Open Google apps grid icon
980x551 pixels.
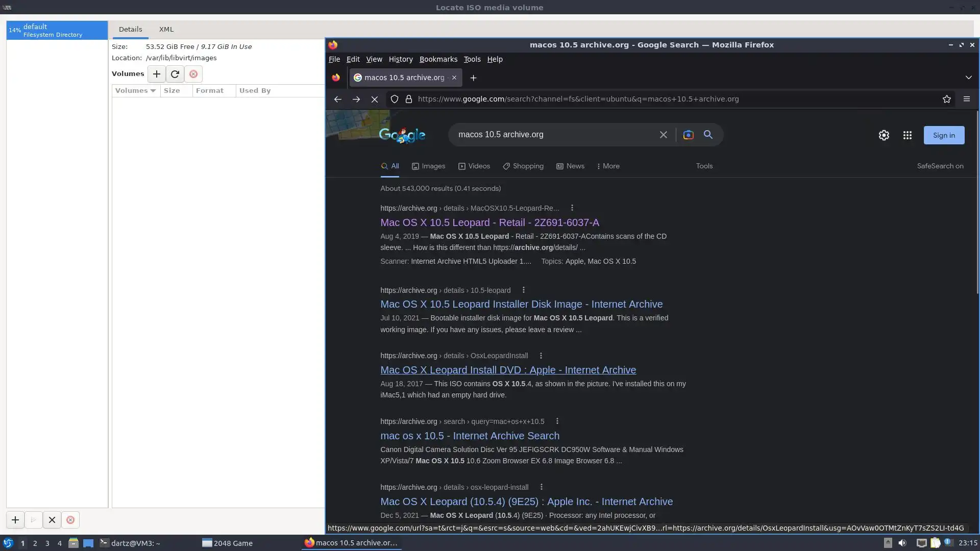907,135
